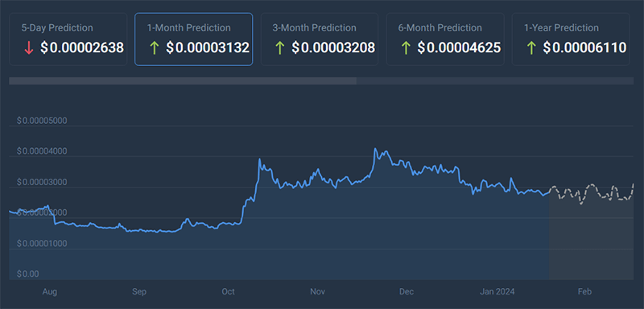The image size is (644, 309).
Task: Click the $0.00006110 price value
Action: coord(584,47)
